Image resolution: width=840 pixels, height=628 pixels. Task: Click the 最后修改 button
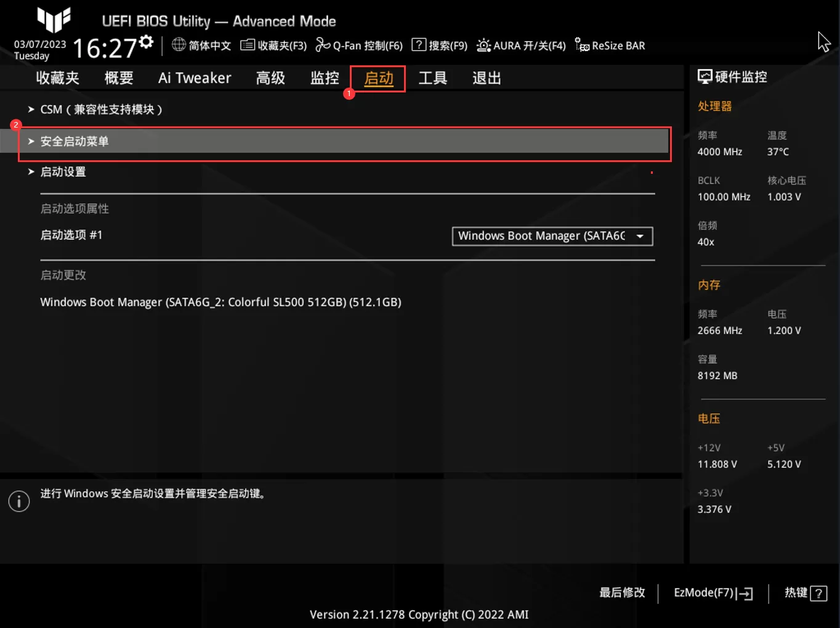tap(622, 593)
